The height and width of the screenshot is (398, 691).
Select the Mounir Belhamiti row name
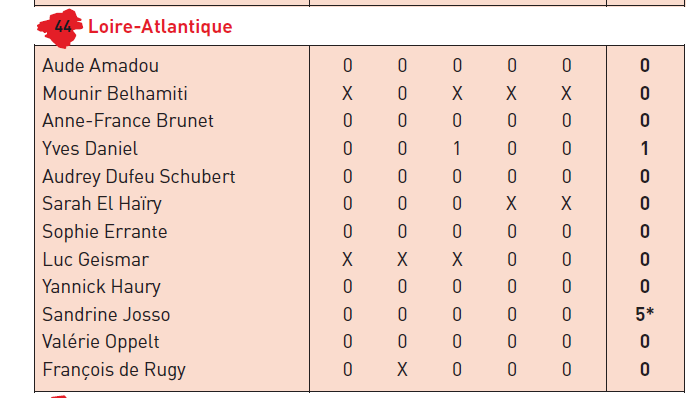tap(115, 93)
